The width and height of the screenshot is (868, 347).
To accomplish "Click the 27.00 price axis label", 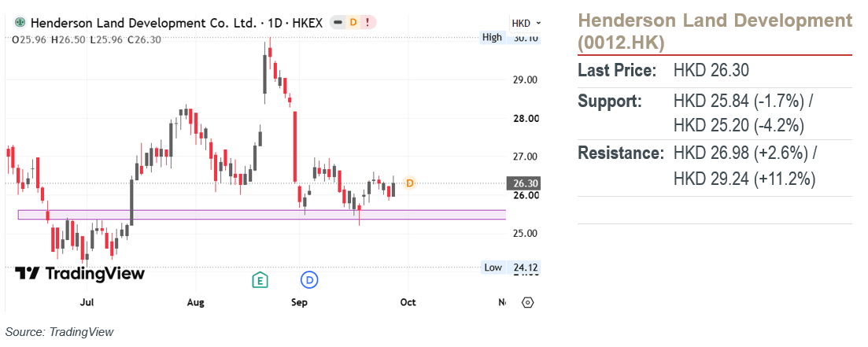I will (x=525, y=157).
